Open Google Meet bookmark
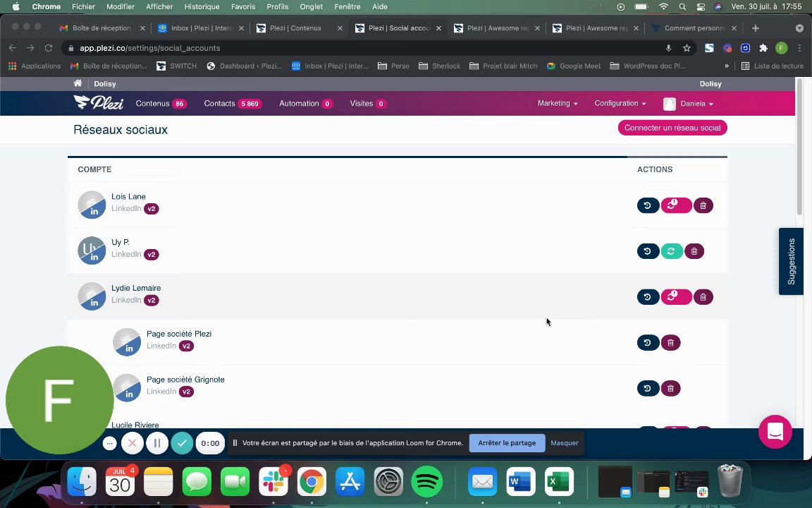The image size is (812, 508). tap(574, 66)
